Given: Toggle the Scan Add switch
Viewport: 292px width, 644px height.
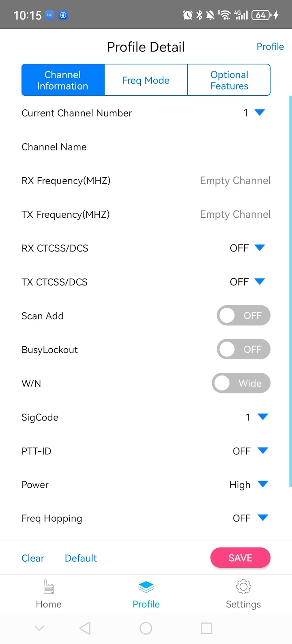Looking at the screenshot, I should point(243,316).
